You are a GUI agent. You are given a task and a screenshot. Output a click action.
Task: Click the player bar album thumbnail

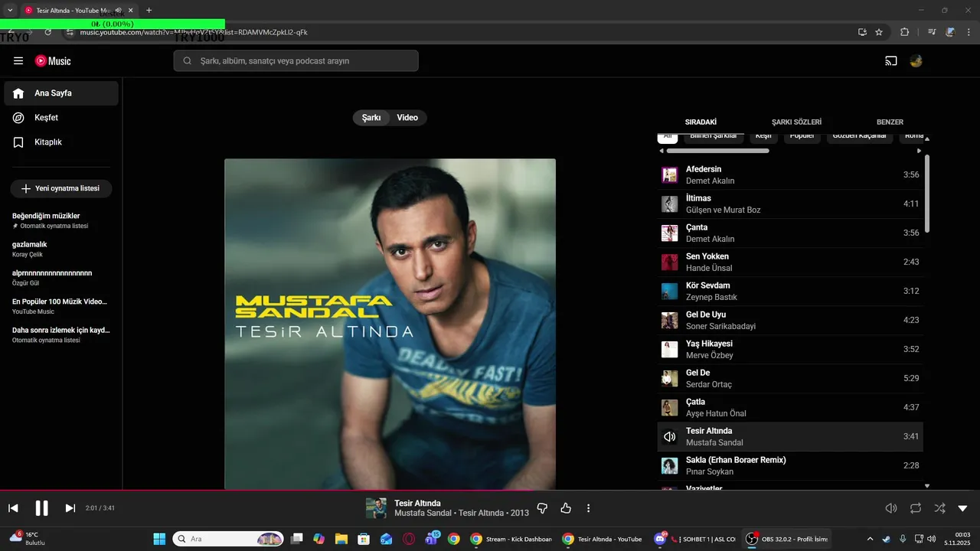click(x=376, y=508)
